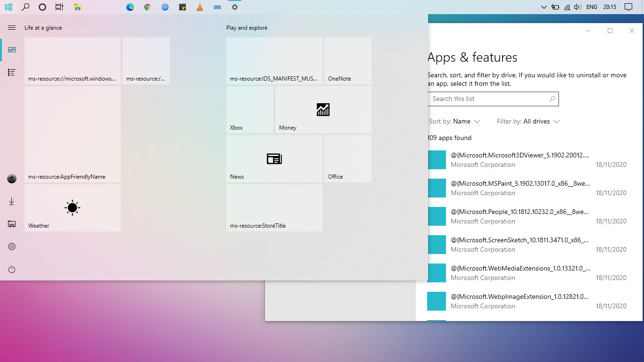Viewport: 644px width, 362px height.
Task: Open the ms-resource:AppFriendlyName tile
Action: point(73,134)
